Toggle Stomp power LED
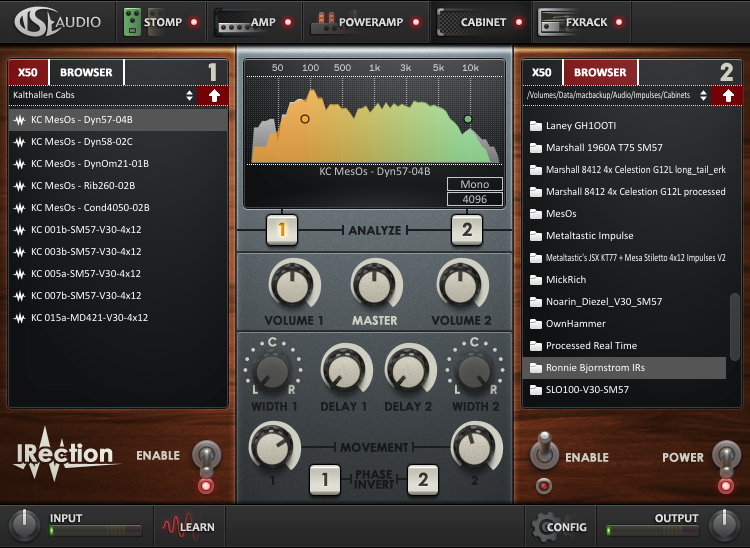 tap(194, 22)
